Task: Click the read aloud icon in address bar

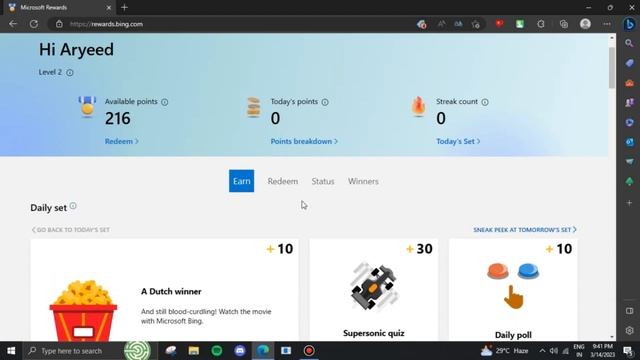Action: pyautogui.click(x=441, y=24)
